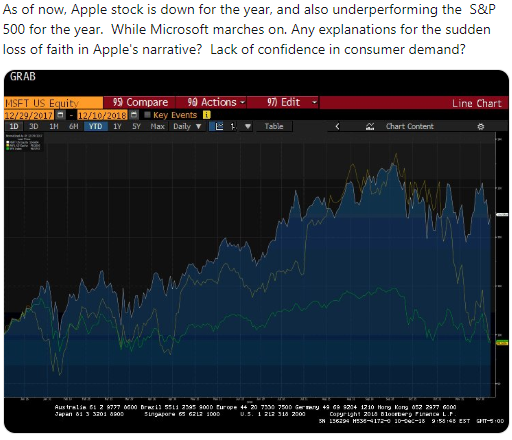
Task: Select the 1Y range tab
Action: point(117,126)
